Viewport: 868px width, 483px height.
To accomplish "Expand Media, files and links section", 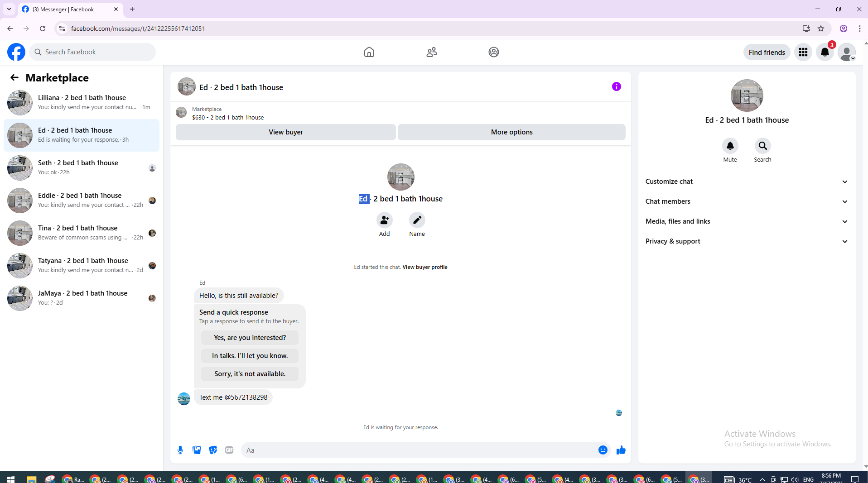I will (x=747, y=221).
